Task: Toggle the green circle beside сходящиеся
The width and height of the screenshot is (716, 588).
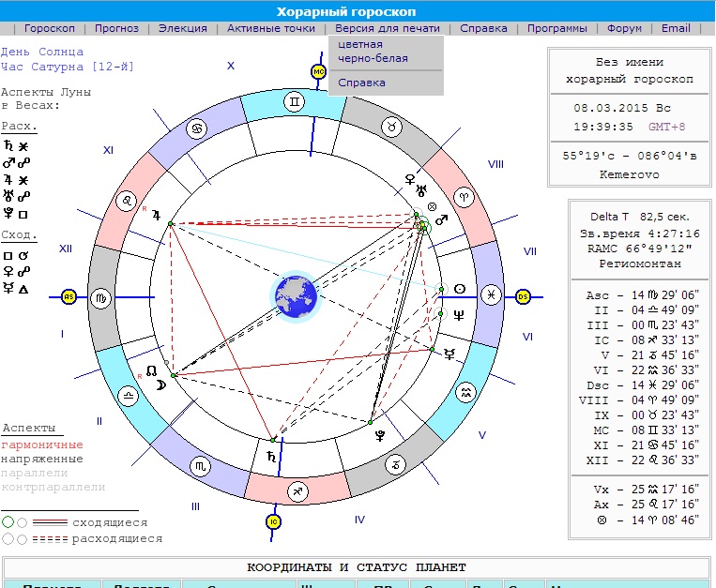Action: click(x=8, y=522)
